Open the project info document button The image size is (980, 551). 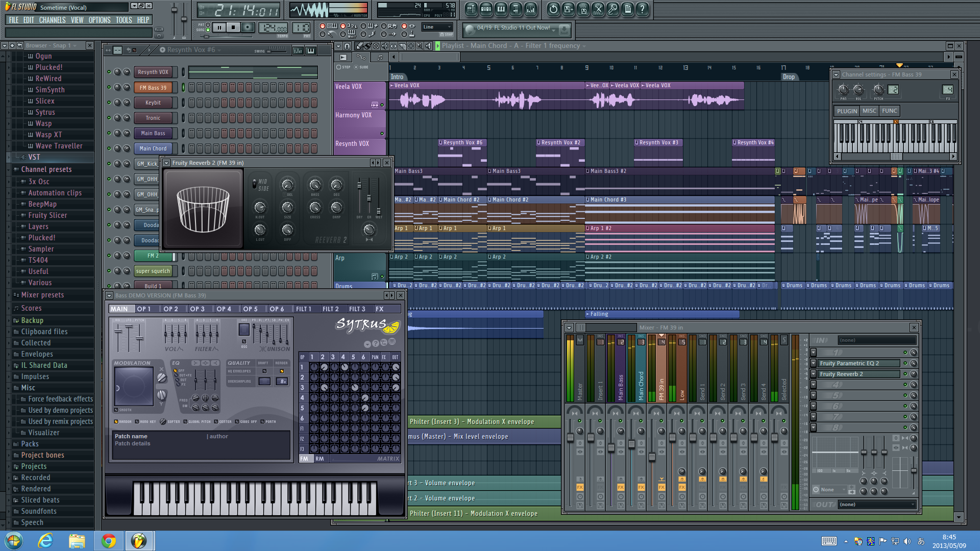(x=627, y=9)
